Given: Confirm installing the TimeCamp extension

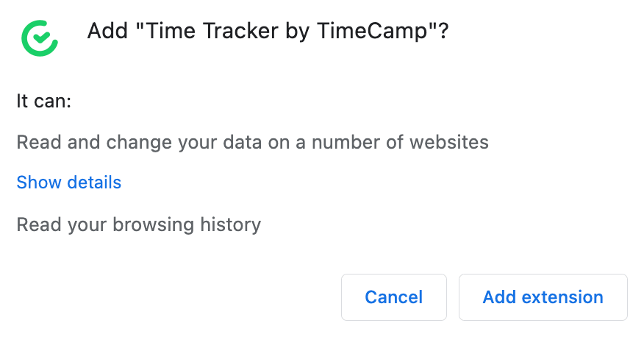Looking at the screenshot, I should pyautogui.click(x=543, y=297).
